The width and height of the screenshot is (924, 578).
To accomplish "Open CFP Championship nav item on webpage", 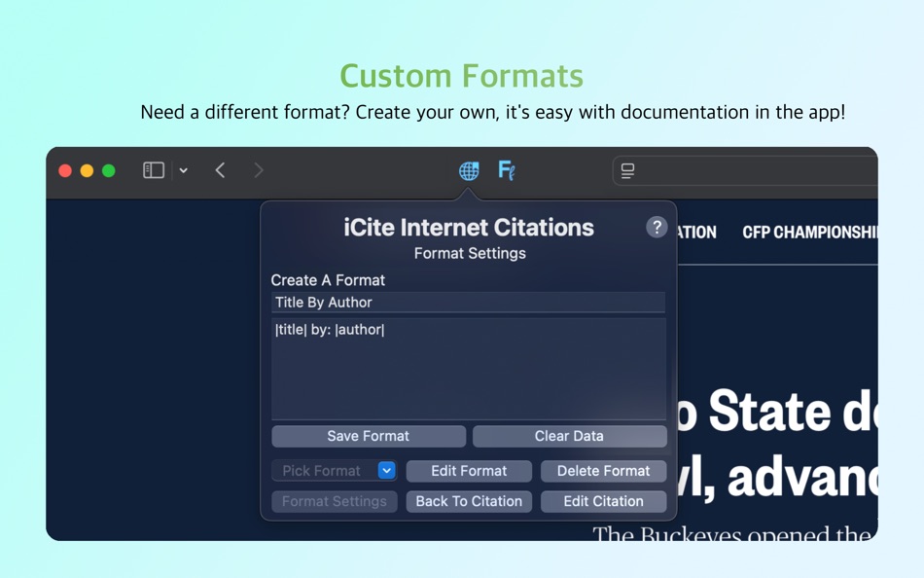I will 809,233.
